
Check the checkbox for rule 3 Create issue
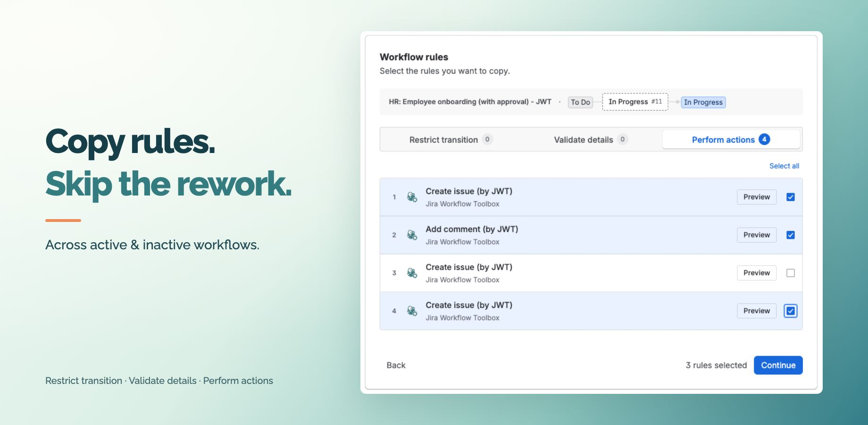coord(791,273)
